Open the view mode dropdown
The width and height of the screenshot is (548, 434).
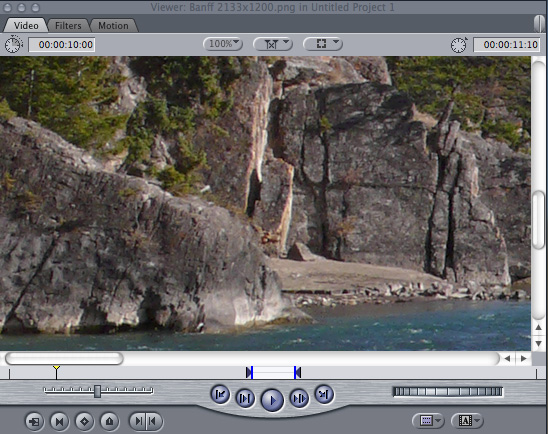click(x=323, y=44)
